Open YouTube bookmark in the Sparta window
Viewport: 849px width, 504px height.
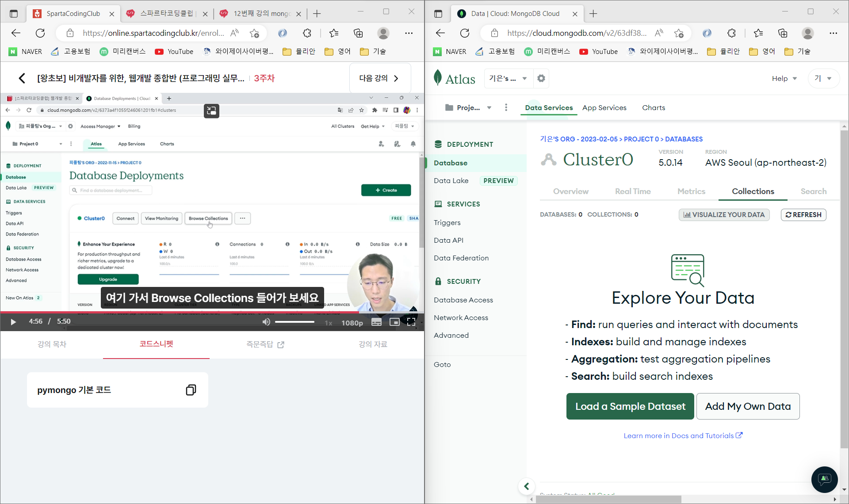[x=174, y=52]
